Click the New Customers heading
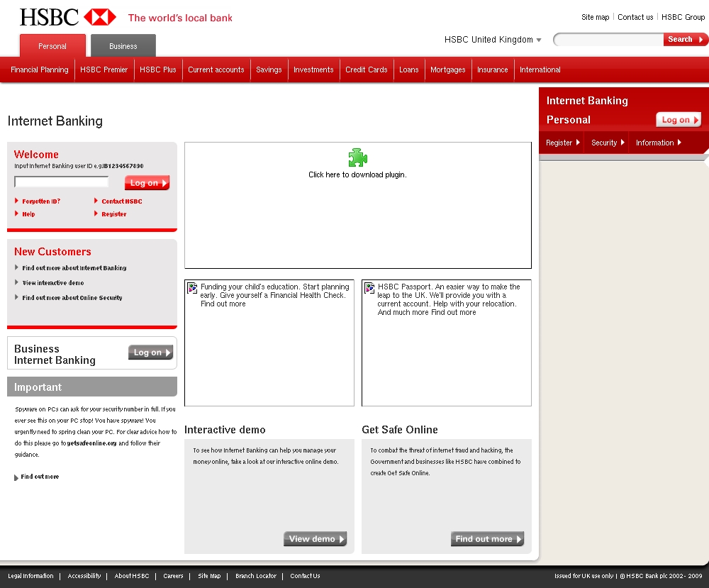This screenshot has height=588, width=709. tap(52, 252)
